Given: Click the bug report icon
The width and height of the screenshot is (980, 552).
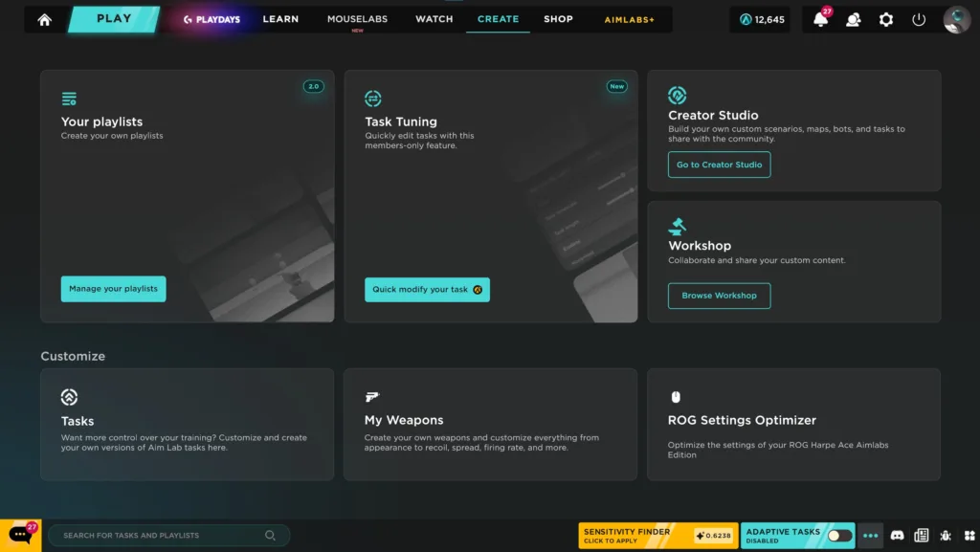Looking at the screenshot, I should 946,536.
